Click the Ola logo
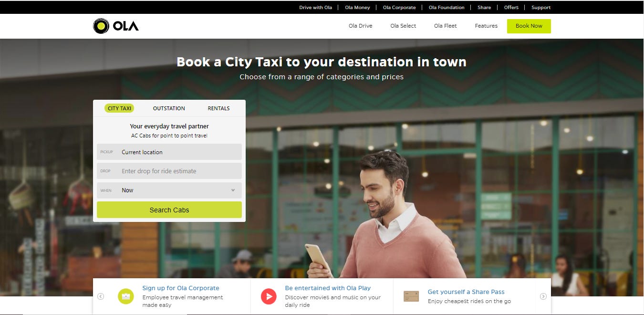The height and width of the screenshot is (315, 644). coord(116,26)
